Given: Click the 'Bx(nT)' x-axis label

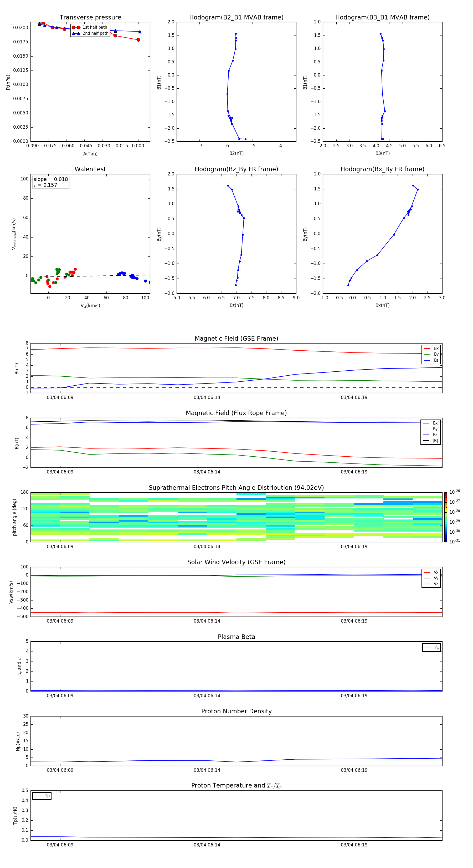Looking at the screenshot, I should pos(382,305).
